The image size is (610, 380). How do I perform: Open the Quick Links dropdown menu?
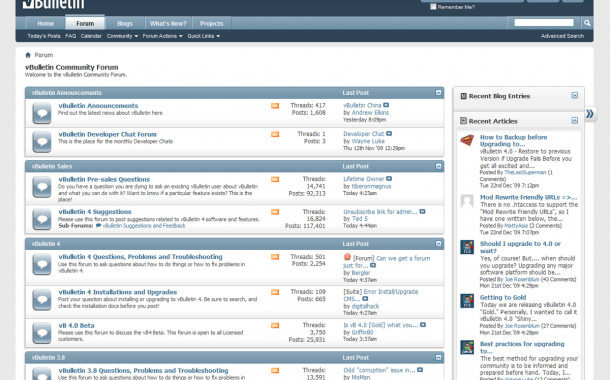[x=203, y=36]
